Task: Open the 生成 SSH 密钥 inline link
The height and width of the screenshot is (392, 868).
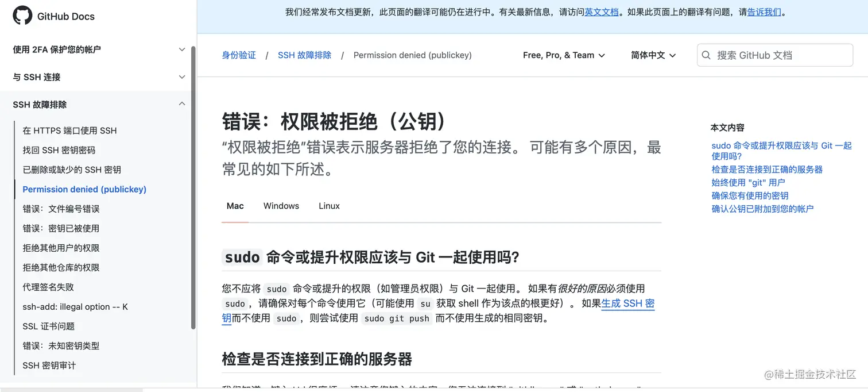Action: click(628, 303)
